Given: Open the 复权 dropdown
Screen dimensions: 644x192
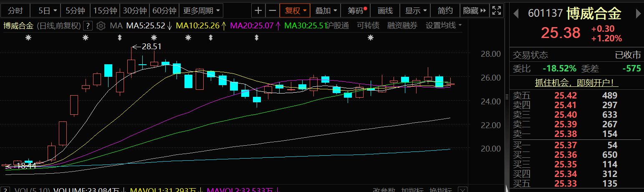Looking at the screenshot, I should (295, 10).
